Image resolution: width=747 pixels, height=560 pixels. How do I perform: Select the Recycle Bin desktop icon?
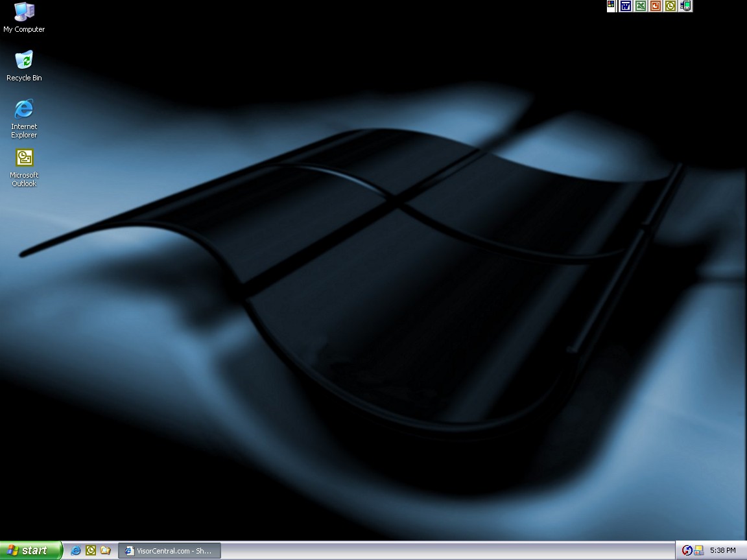click(24, 61)
